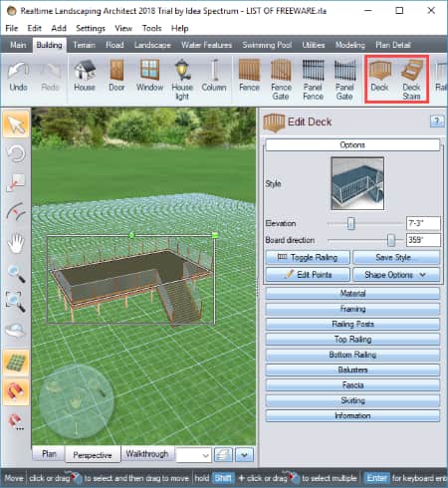Toggle Railing on the deck
The width and height of the screenshot is (448, 488).
pyautogui.click(x=308, y=257)
